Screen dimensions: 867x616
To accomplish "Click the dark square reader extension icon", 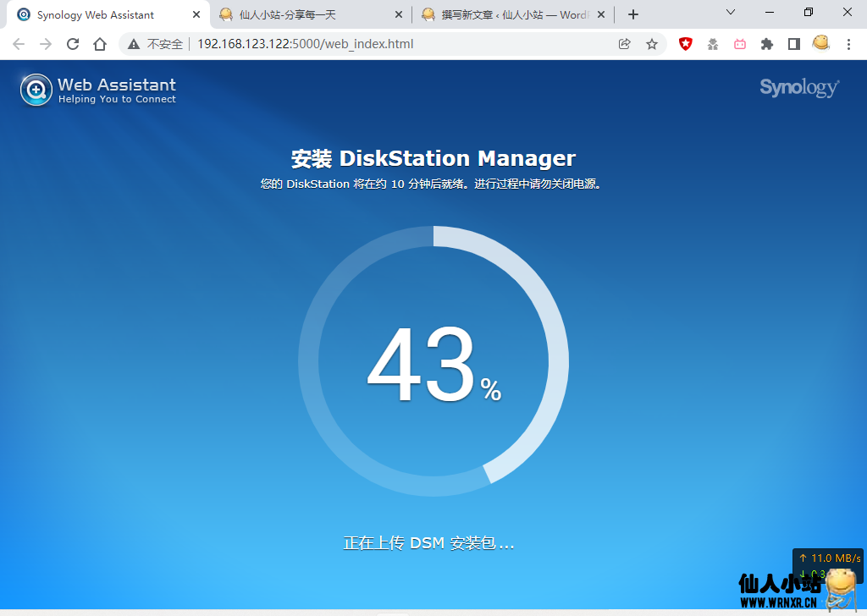I will point(794,44).
